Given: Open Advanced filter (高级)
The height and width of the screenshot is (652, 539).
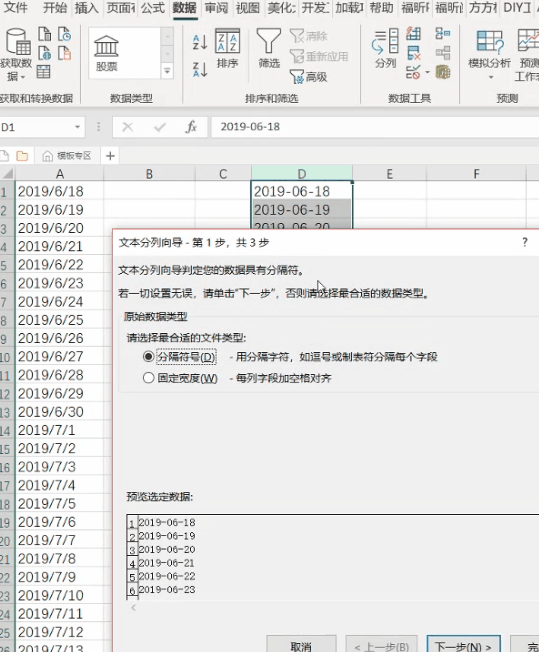Looking at the screenshot, I should tap(309, 77).
